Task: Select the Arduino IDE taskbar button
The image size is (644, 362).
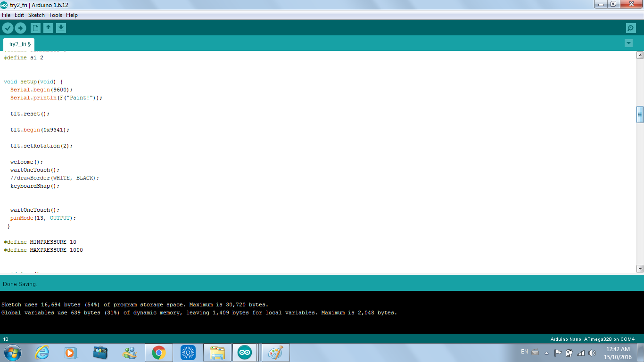Action: click(x=245, y=353)
